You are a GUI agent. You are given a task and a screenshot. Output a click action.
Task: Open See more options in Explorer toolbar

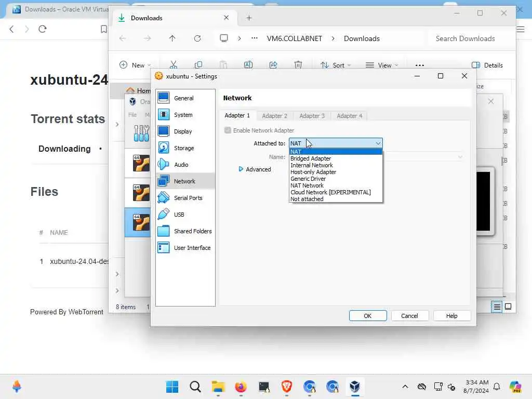pyautogui.click(x=420, y=65)
